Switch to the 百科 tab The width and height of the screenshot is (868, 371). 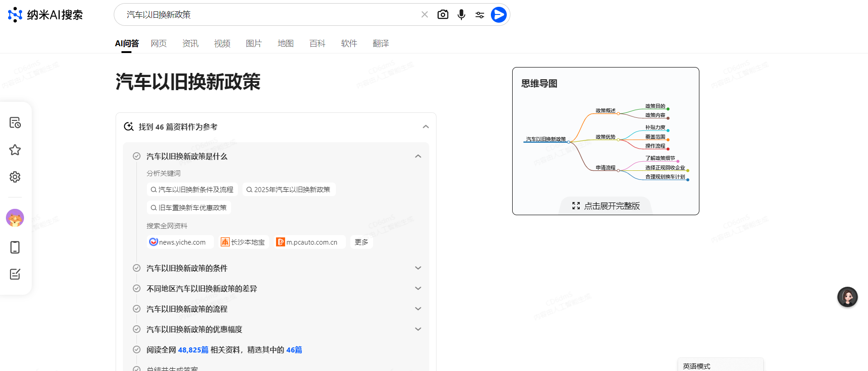[317, 43]
